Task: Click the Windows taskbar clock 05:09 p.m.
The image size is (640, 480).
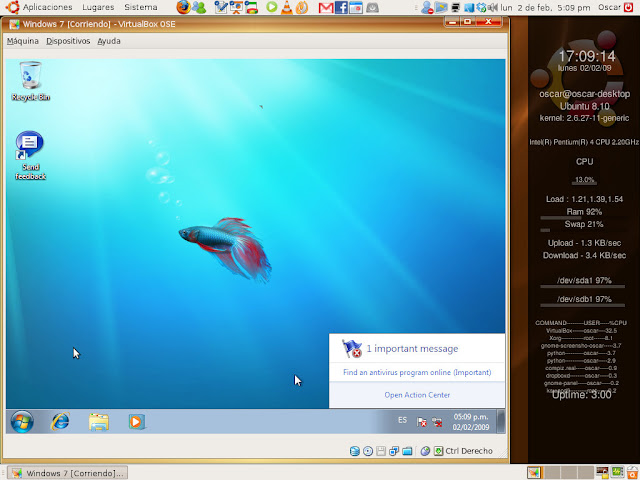Action: [471, 422]
